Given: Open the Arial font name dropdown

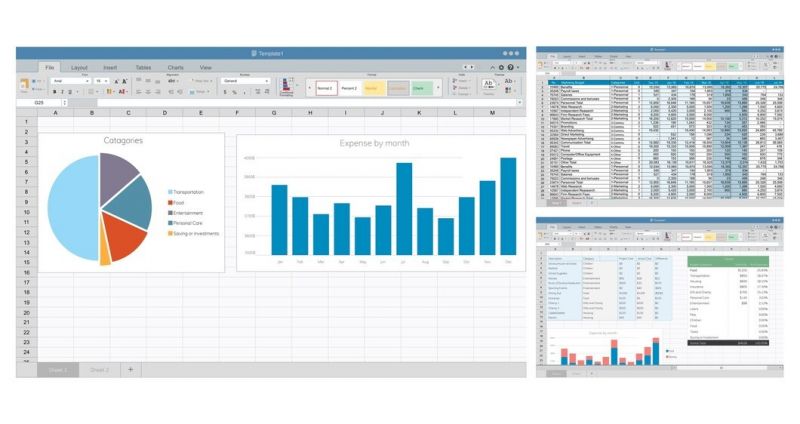Looking at the screenshot, I should (68, 80).
